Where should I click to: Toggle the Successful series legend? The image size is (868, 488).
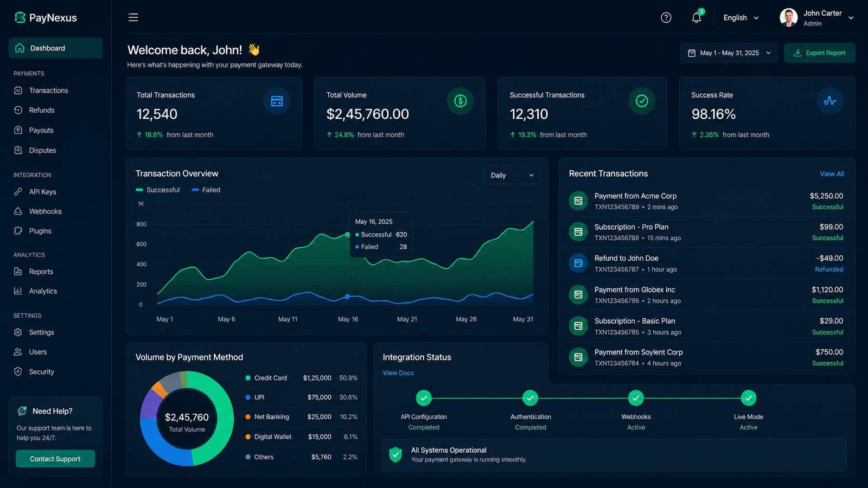[x=158, y=190]
